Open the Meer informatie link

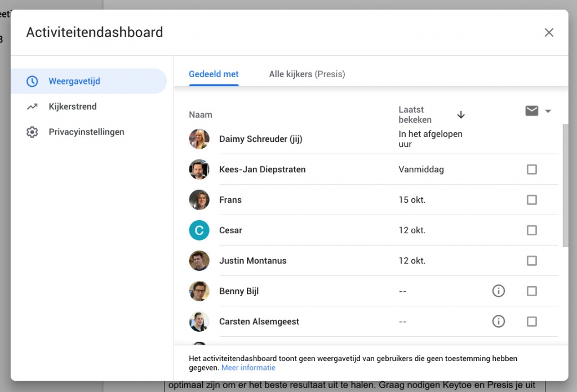click(x=248, y=368)
